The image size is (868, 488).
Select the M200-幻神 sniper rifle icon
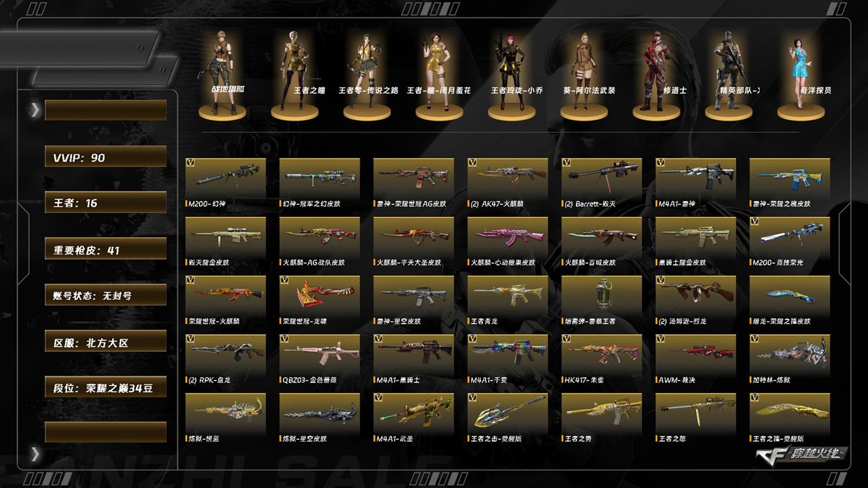pos(226,178)
